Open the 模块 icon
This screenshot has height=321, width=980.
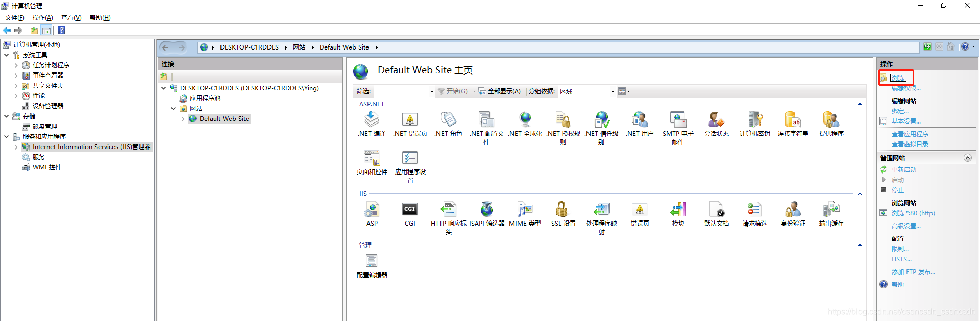tap(678, 209)
